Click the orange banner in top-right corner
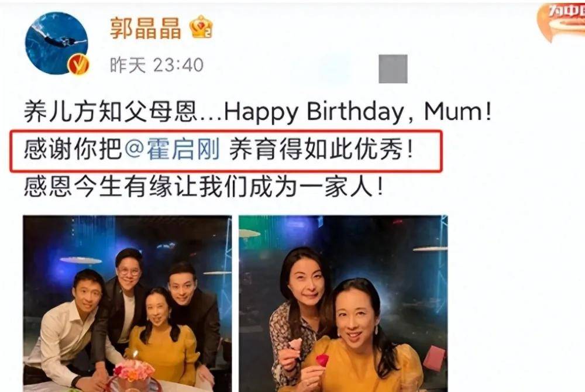 [x=561, y=20]
